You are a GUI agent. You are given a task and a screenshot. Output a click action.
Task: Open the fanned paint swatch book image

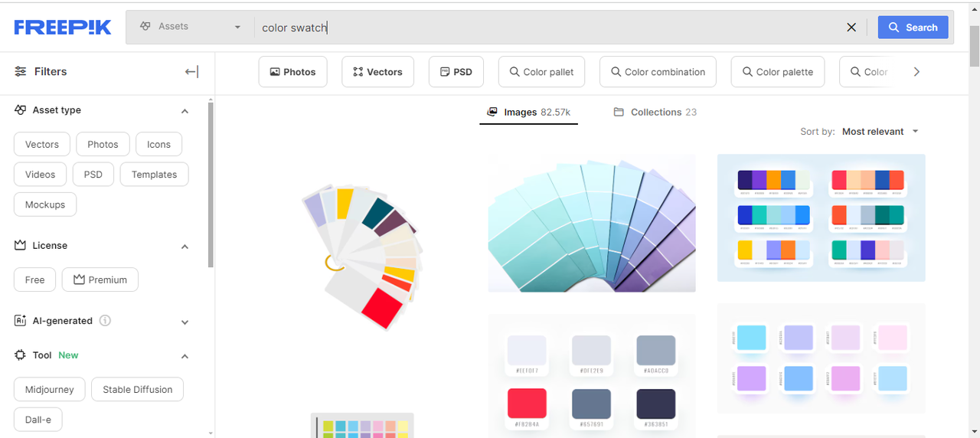pos(362,257)
